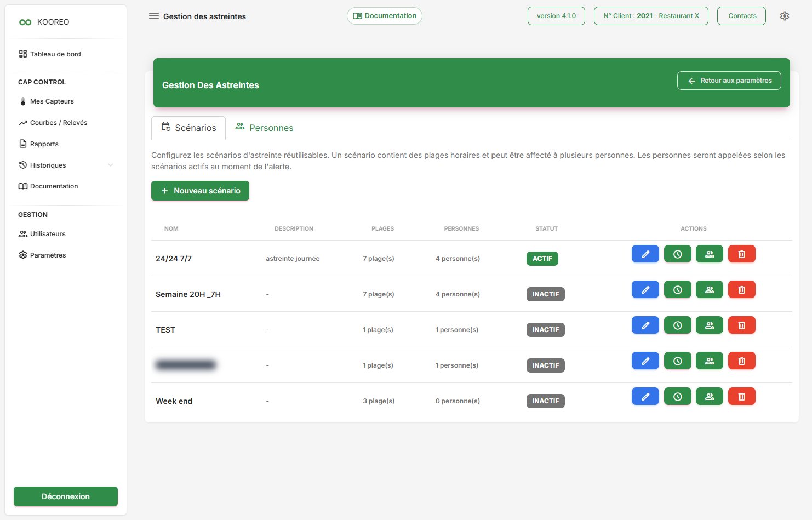The width and height of the screenshot is (812, 520).
Task: Manage people for TEST scenario
Action: [x=710, y=325]
